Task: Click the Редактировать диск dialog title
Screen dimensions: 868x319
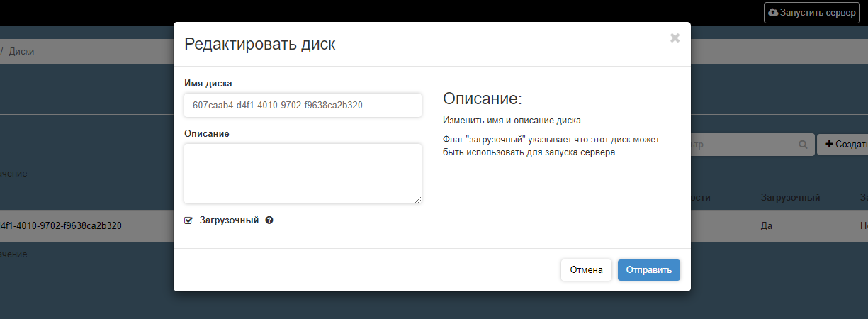Action: [x=260, y=44]
